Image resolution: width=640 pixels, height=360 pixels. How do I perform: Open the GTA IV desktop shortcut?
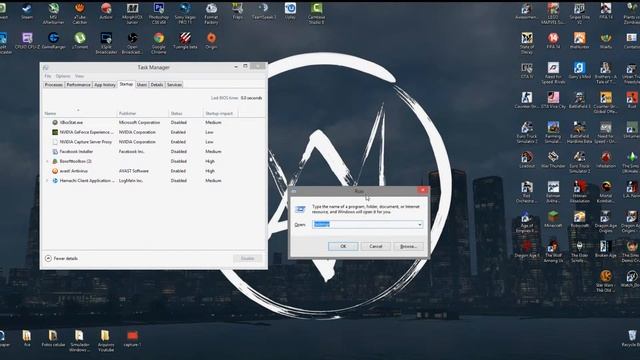tap(527, 71)
